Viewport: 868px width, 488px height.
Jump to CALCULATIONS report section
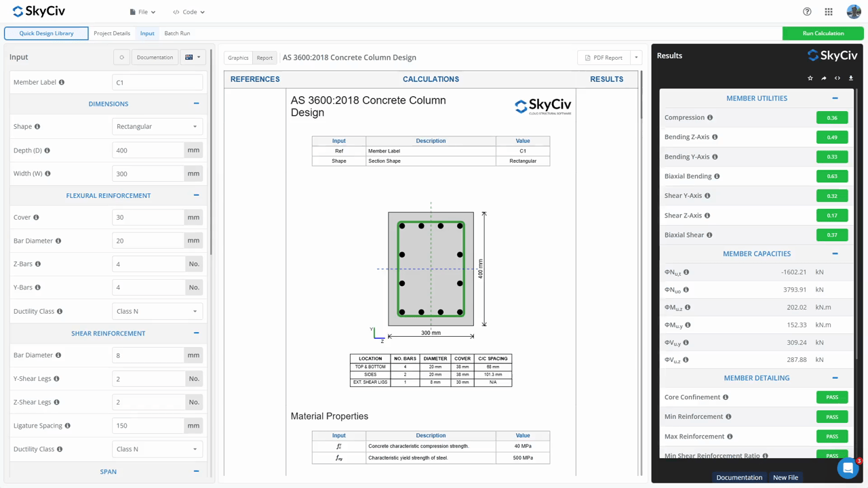(431, 79)
